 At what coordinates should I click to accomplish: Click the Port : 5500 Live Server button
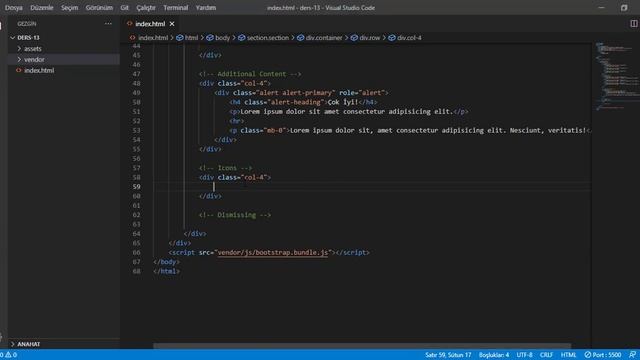click(602, 355)
